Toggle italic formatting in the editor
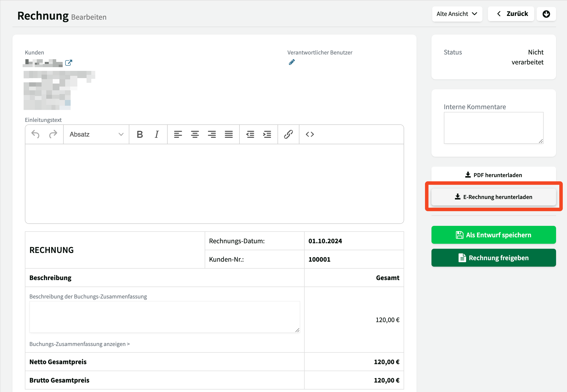 pyautogui.click(x=157, y=134)
